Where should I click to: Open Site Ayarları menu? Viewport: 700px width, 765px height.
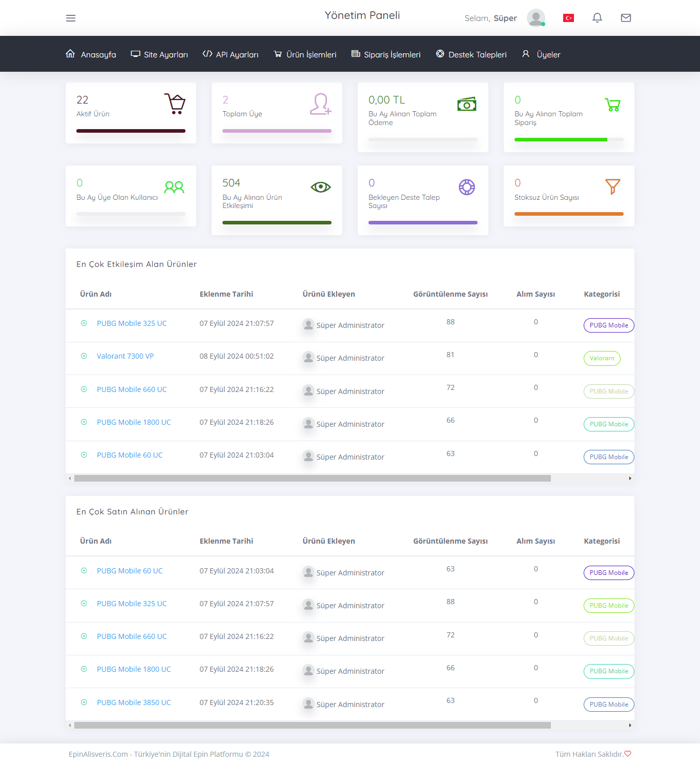pyautogui.click(x=159, y=54)
